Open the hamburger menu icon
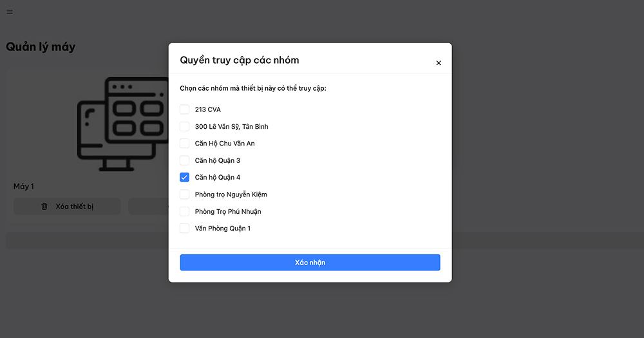This screenshot has width=644, height=338. click(x=10, y=12)
